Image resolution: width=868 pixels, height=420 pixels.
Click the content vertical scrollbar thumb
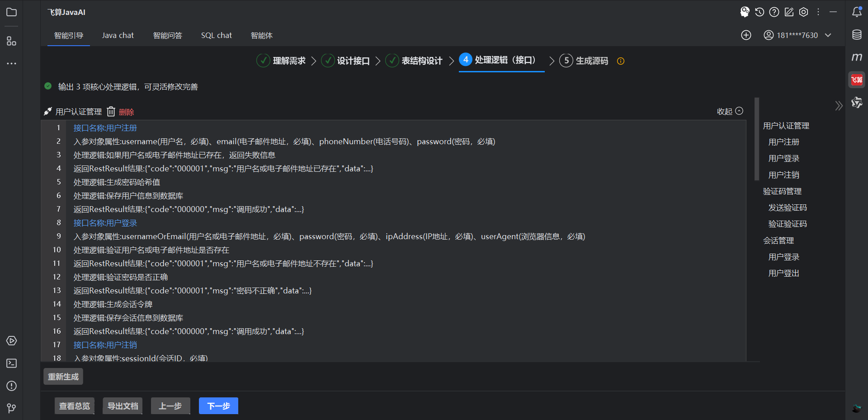click(757, 139)
